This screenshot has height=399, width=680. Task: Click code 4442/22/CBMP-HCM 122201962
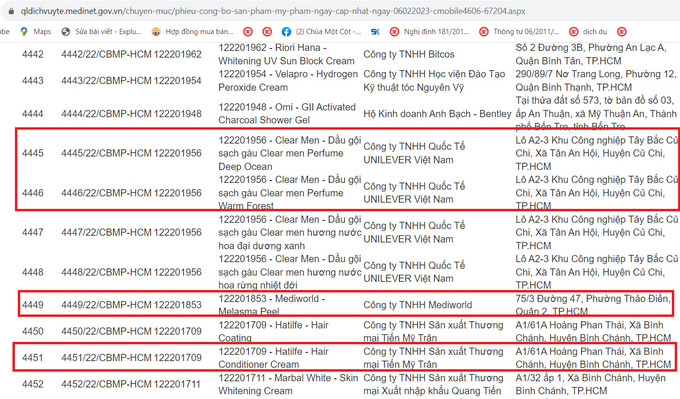(x=131, y=54)
